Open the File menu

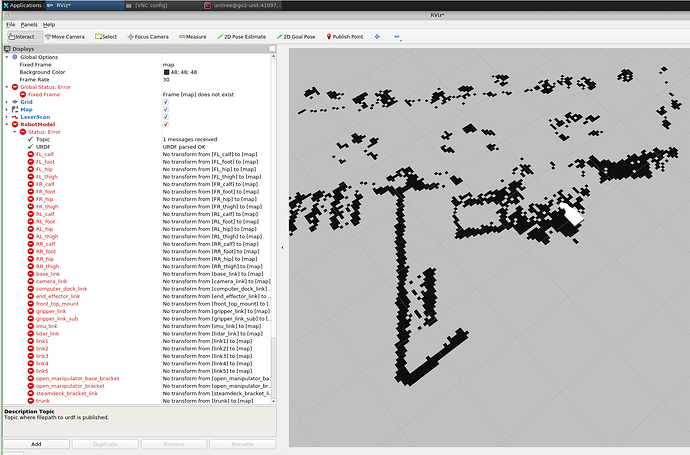(x=9, y=23)
